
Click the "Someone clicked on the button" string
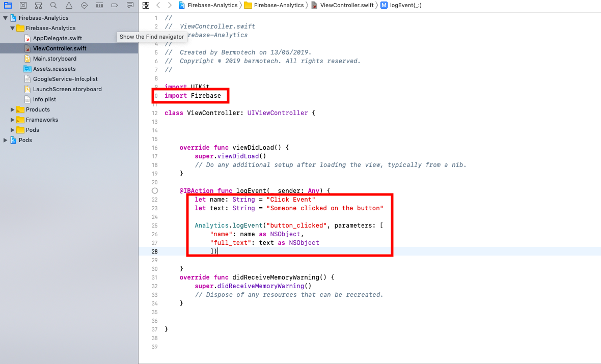point(325,208)
